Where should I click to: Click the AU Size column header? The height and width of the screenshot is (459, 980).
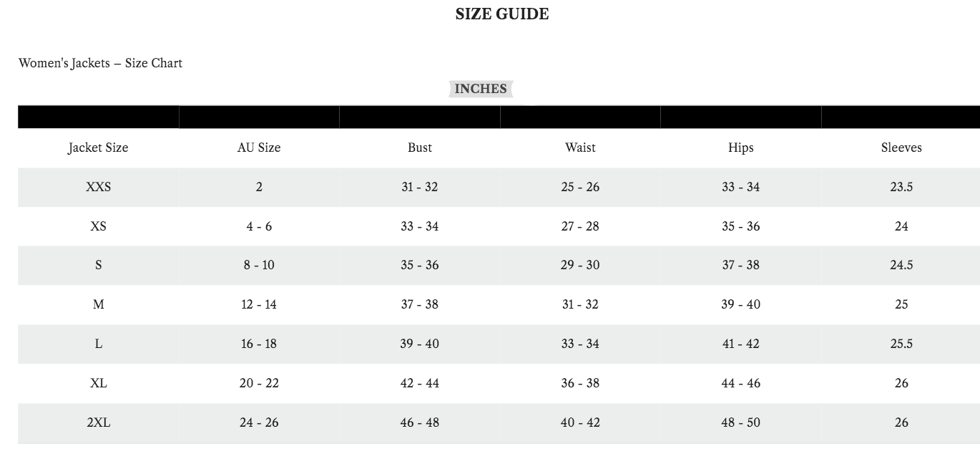pyautogui.click(x=259, y=148)
